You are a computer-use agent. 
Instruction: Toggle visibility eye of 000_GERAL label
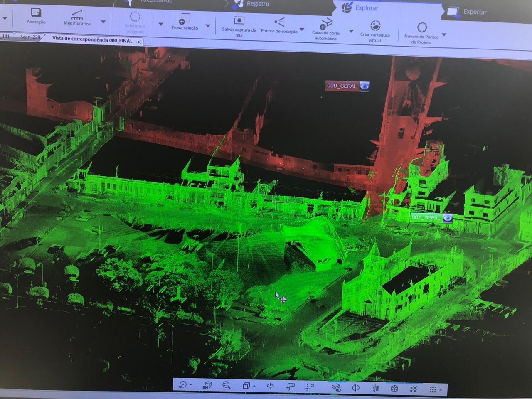[364, 86]
